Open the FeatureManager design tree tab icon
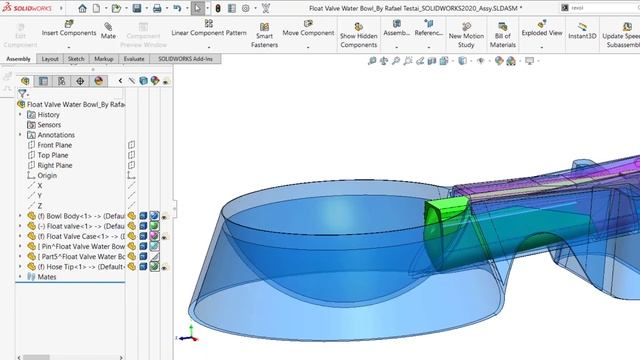This screenshot has height=360, width=640. tap(25, 81)
